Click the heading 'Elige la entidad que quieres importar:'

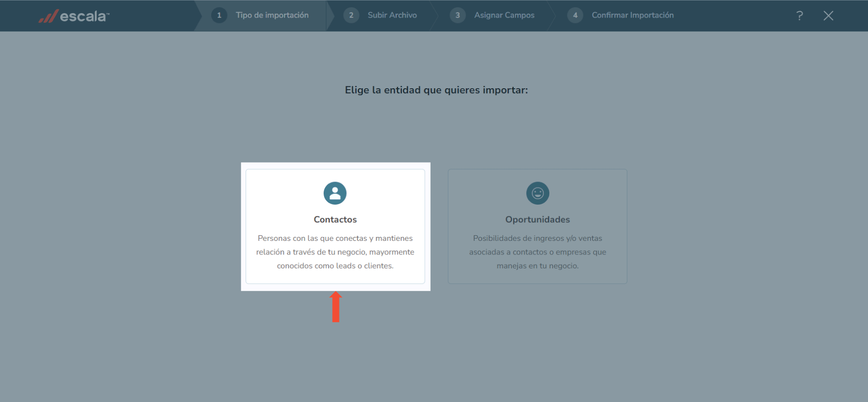pyautogui.click(x=436, y=90)
